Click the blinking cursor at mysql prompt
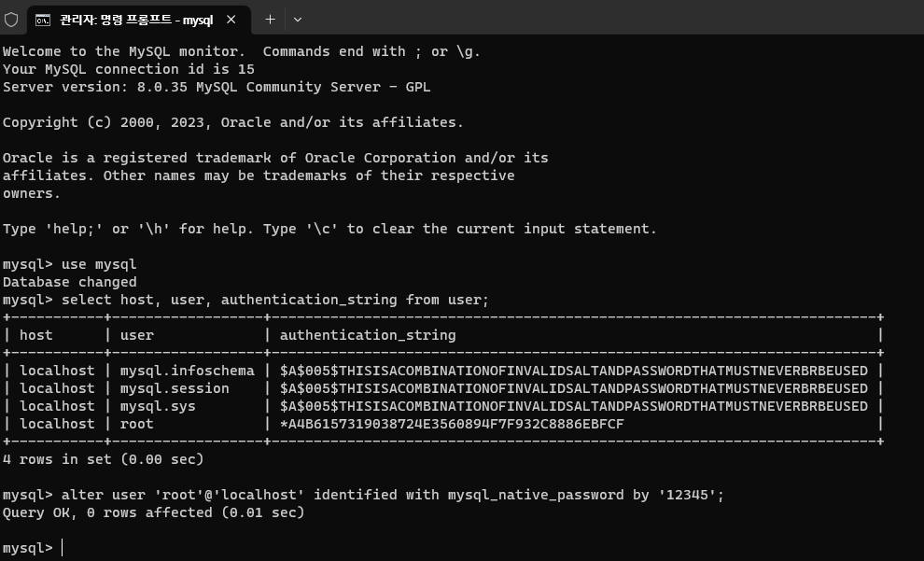The height and width of the screenshot is (561, 924). tap(62, 548)
